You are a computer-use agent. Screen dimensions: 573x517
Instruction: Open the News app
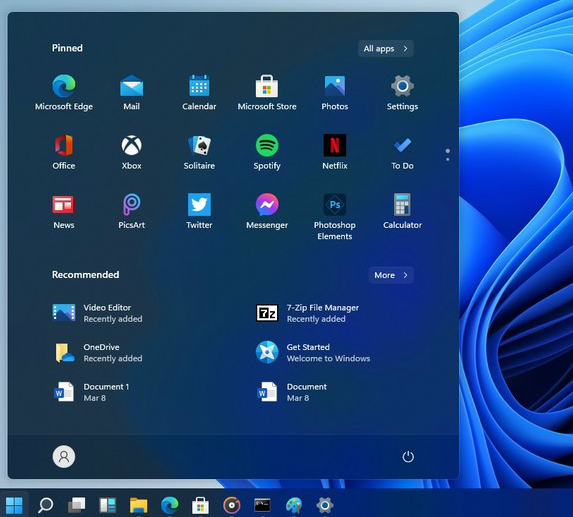(64, 211)
